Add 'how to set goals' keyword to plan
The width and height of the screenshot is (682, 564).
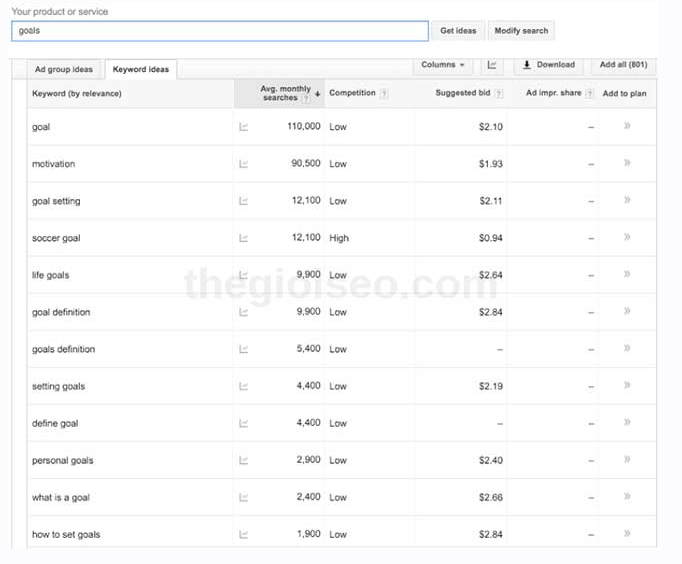coord(627,533)
